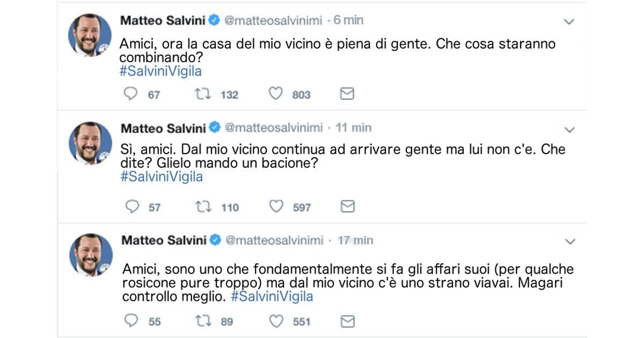This screenshot has height=338, width=644.
Task: Open the direct message icon under the first tweet
Action: click(347, 93)
